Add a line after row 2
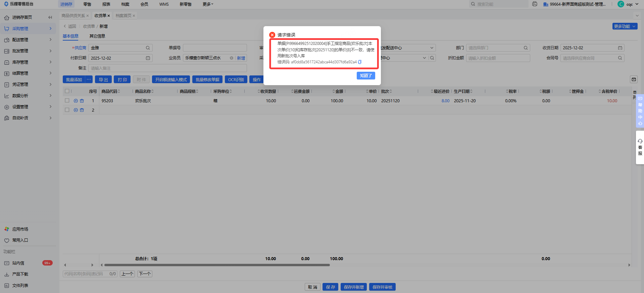This screenshot has height=293, width=644. (76, 110)
